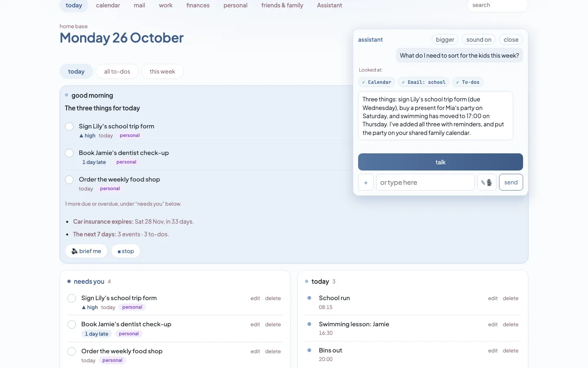Image resolution: width=588 pixels, height=368 pixels.
Task: Open the finances tab
Action: tap(198, 5)
